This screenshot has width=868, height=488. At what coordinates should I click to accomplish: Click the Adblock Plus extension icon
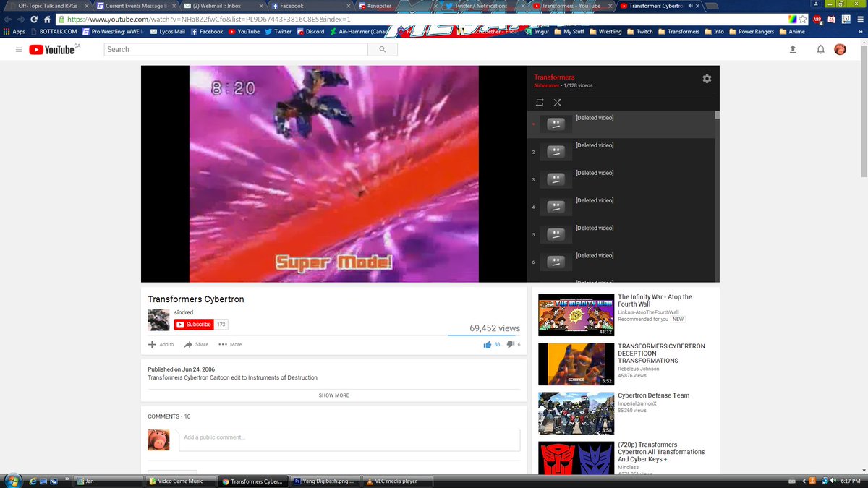point(817,20)
